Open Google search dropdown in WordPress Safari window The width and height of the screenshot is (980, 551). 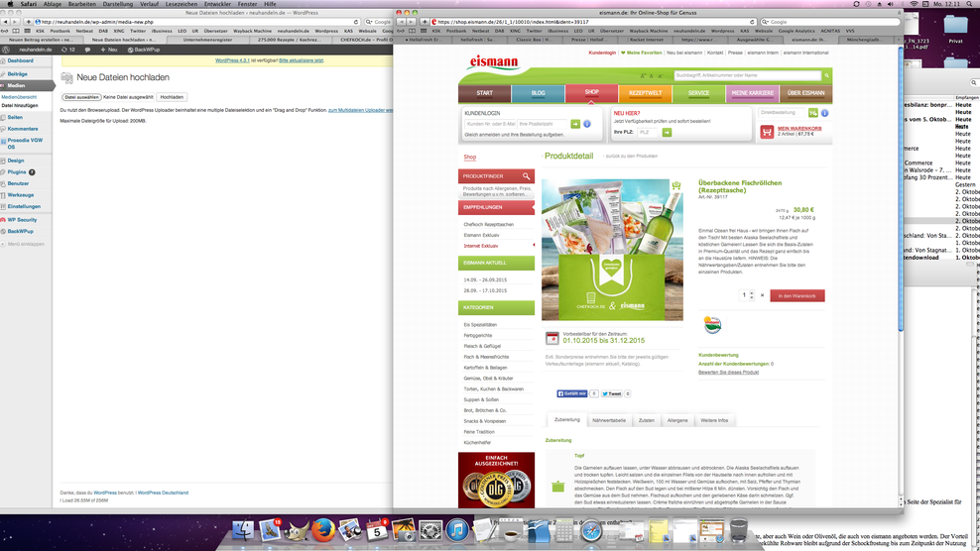point(369,22)
